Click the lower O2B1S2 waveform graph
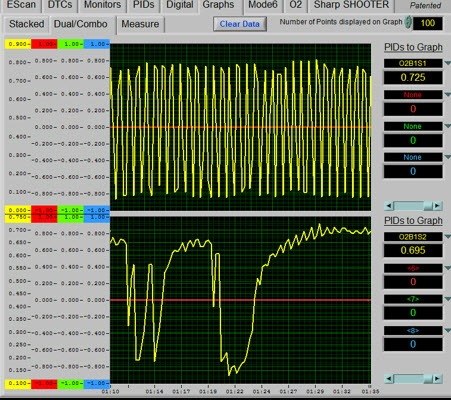Image resolution: width=451 pixels, height=400 pixels. pyautogui.click(x=240, y=300)
